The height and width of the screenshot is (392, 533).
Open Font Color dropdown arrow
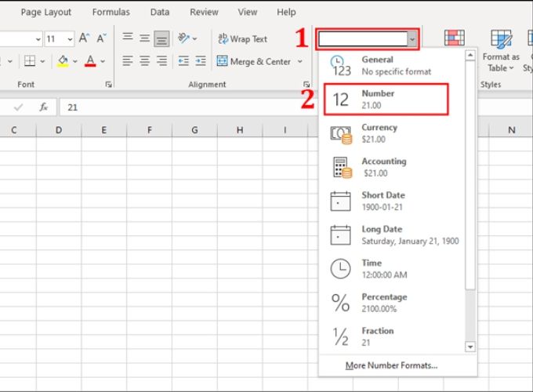click(x=103, y=61)
